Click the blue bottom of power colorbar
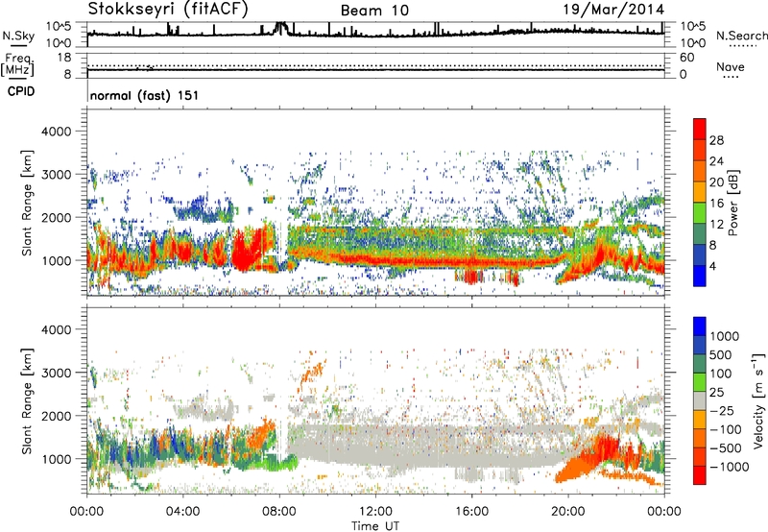Screen dimensions: 768x532 700,276
